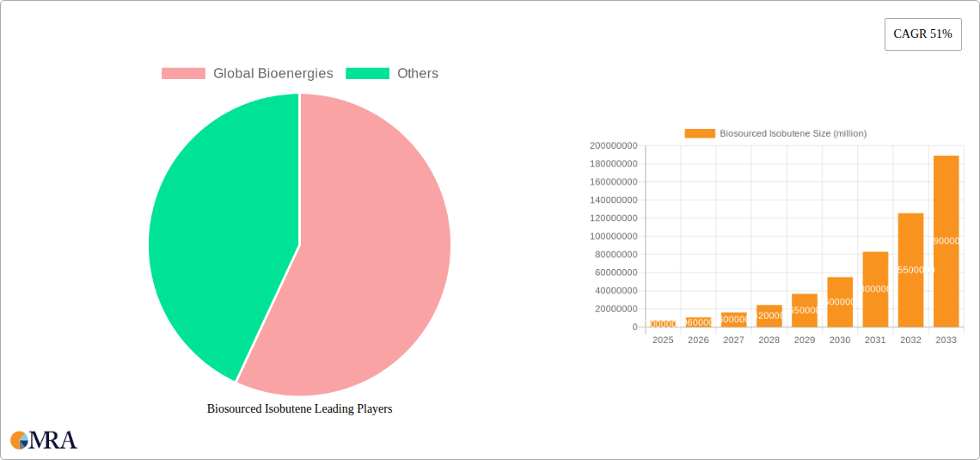The image size is (980, 460).
Task: Click the Global Bioenergies legend label
Action: pyautogui.click(x=273, y=73)
